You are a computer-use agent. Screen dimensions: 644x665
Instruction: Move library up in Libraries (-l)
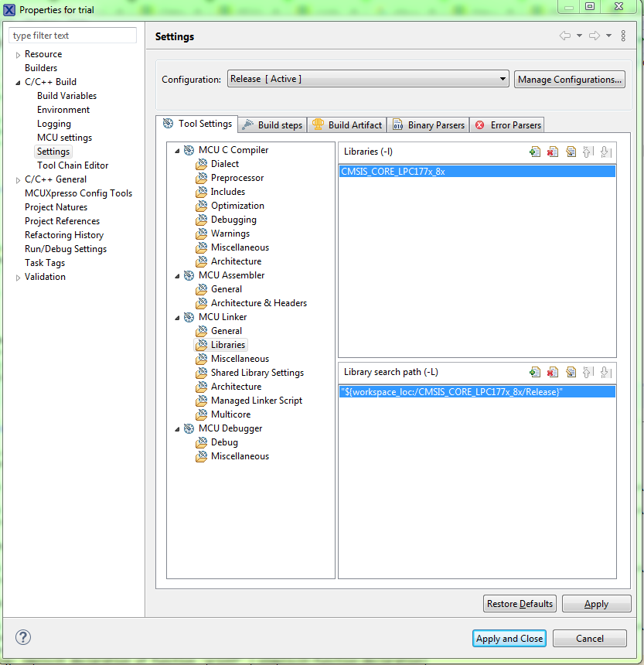tap(588, 152)
